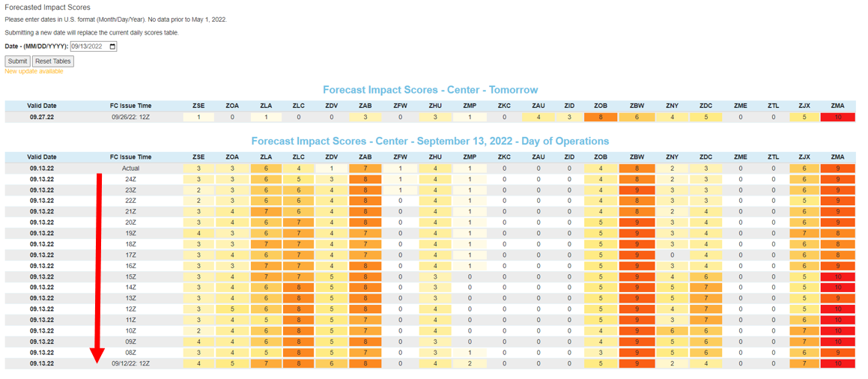
Task: Focus the date text 09/13/2022 in the Date input
Action: [x=88, y=46]
